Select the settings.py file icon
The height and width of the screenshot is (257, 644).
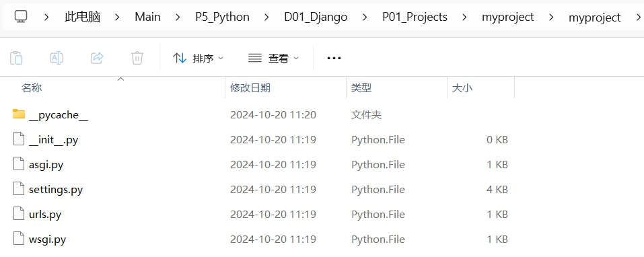click(19, 189)
